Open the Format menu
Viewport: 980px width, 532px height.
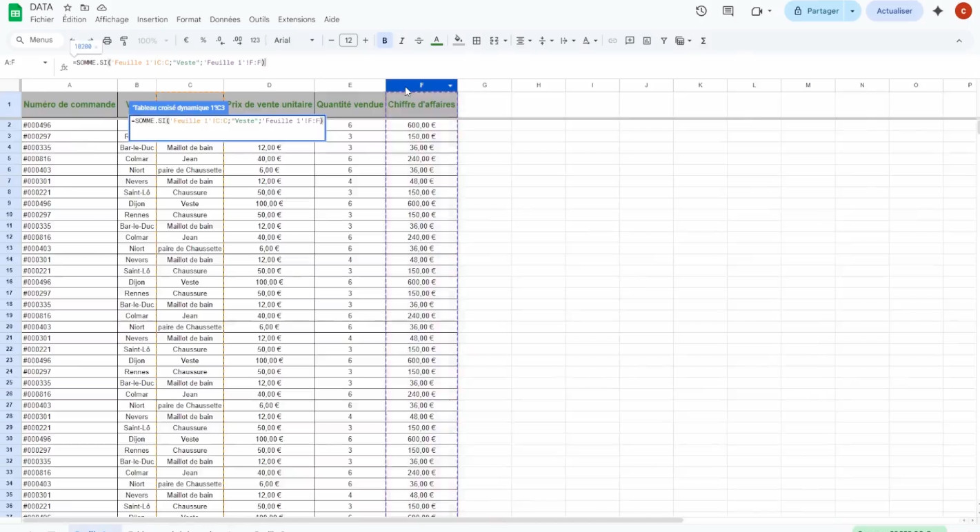[189, 19]
